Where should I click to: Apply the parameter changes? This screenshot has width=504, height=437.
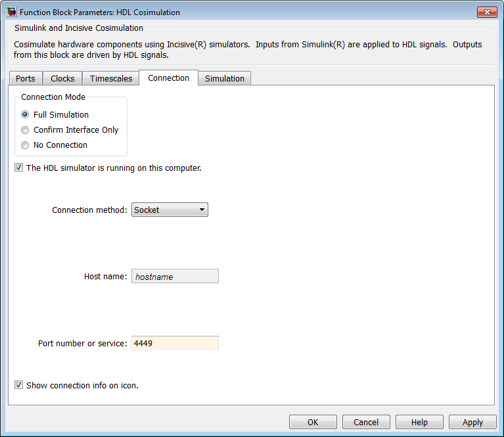click(472, 422)
